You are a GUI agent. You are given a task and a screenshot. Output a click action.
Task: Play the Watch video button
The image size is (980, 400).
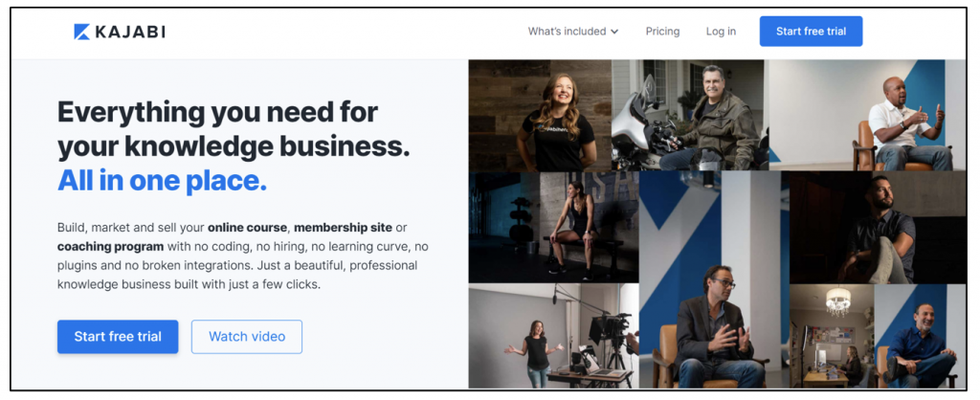[247, 337]
